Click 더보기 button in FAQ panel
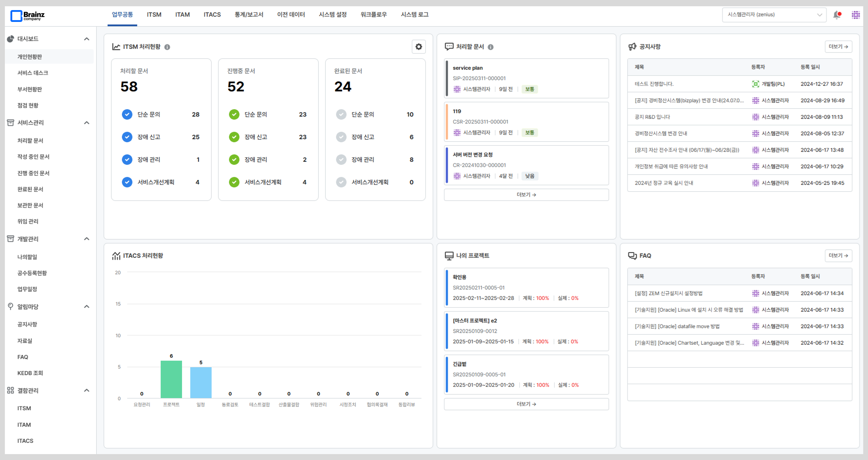This screenshot has width=868, height=460. click(x=838, y=256)
